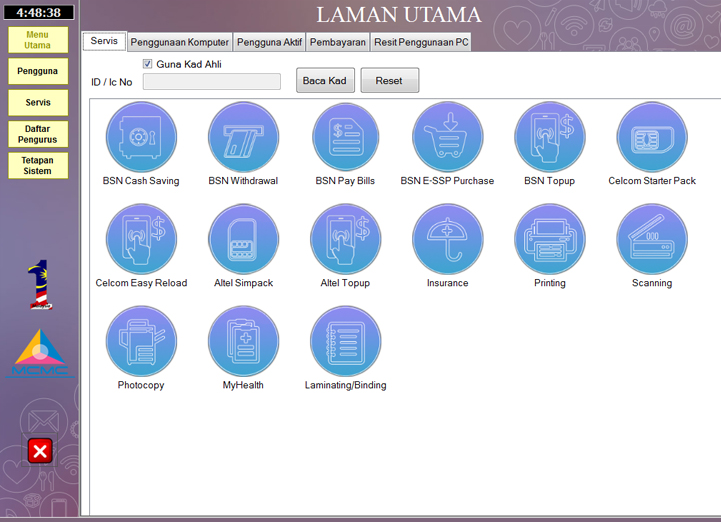The height and width of the screenshot is (522, 721).
Task: Click the Baca Kad button
Action: point(325,80)
